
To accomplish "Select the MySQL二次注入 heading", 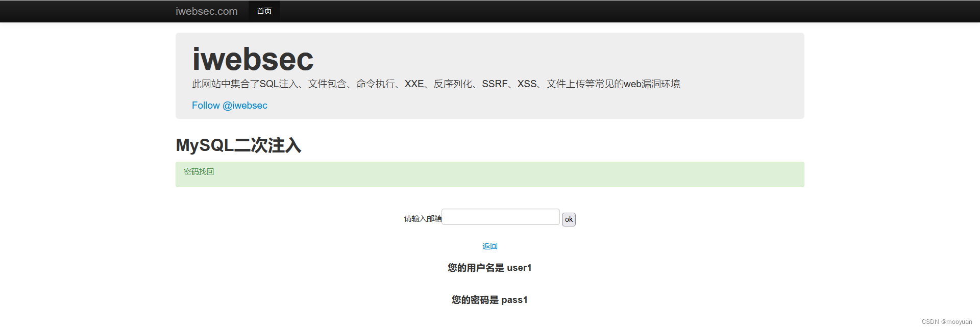I will point(238,145).
